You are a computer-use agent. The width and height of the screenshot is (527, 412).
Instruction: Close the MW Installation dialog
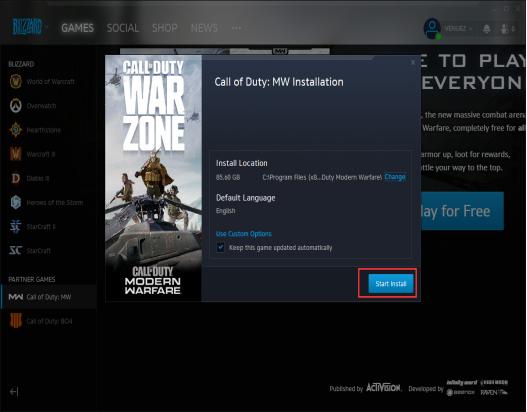413,62
